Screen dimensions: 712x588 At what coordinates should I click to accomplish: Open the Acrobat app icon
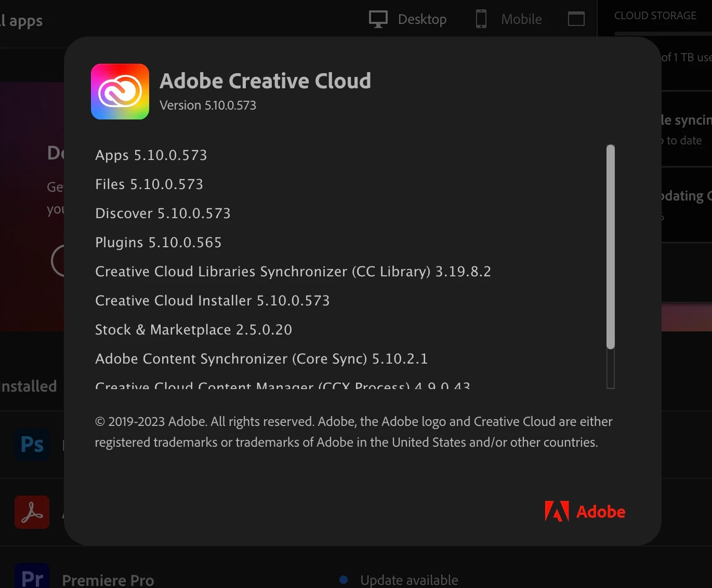tap(32, 512)
